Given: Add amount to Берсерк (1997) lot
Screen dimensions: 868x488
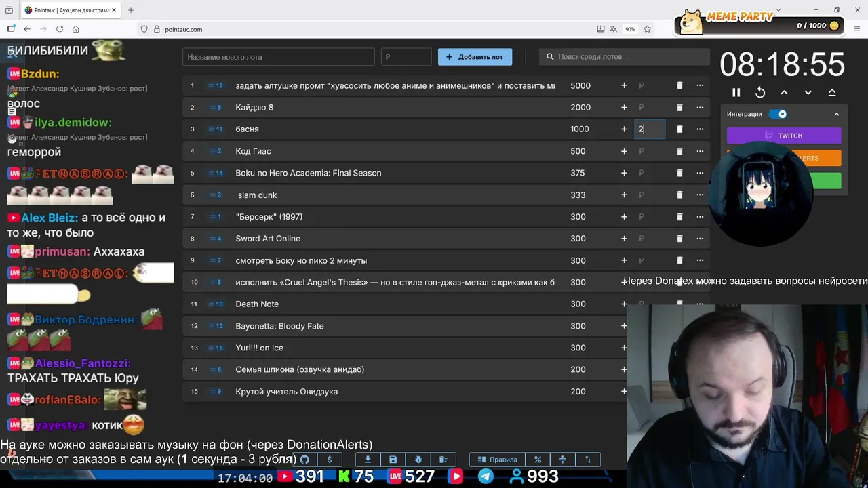Looking at the screenshot, I should [x=624, y=217].
